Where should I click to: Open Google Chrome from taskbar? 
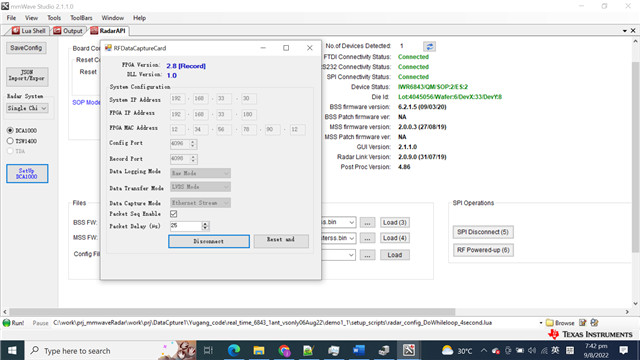(284, 350)
